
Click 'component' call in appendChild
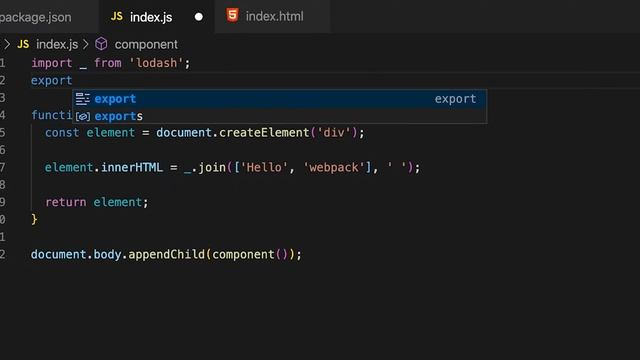[243, 255]
